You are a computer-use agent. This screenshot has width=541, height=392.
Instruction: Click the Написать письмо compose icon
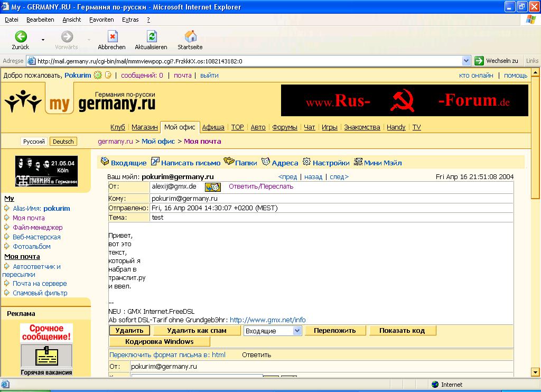[x=155, y=161]
